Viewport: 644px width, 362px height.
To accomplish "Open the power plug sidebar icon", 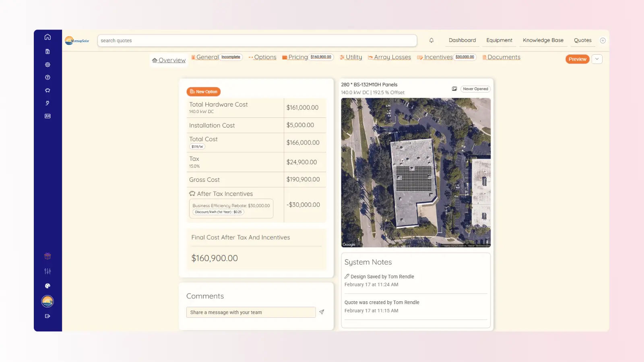I will (47, 103).
